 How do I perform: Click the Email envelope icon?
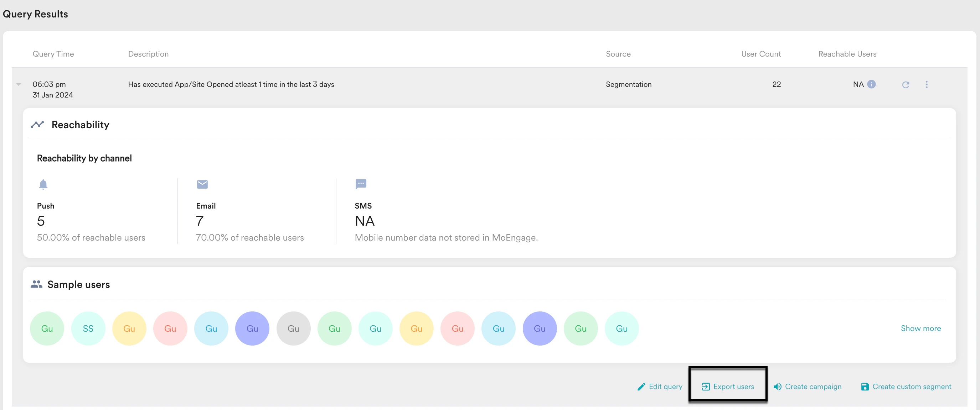click(x=202, y=184)
